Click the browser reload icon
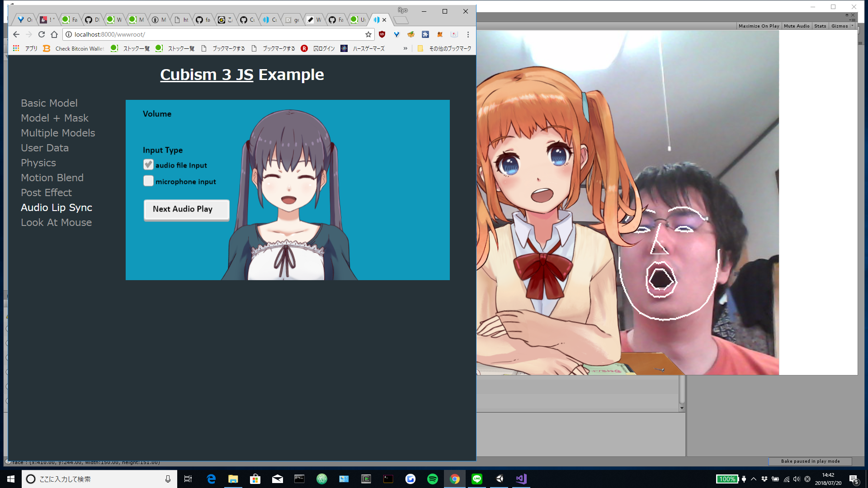Viewport: 868px width, 488px height. tap(42, 34)
